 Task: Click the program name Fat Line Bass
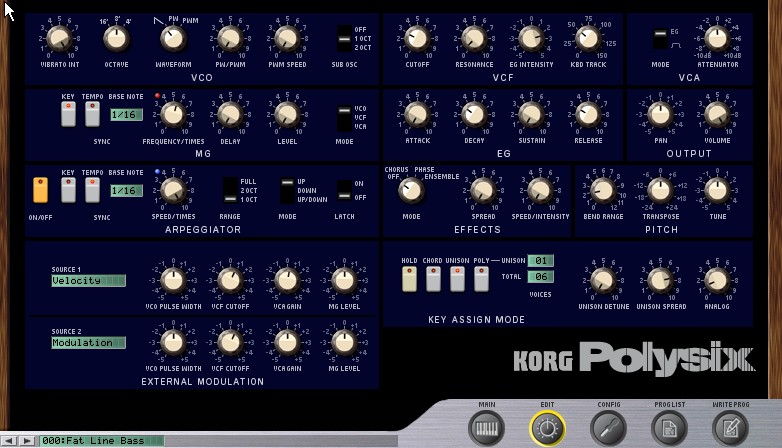(102, 441)
